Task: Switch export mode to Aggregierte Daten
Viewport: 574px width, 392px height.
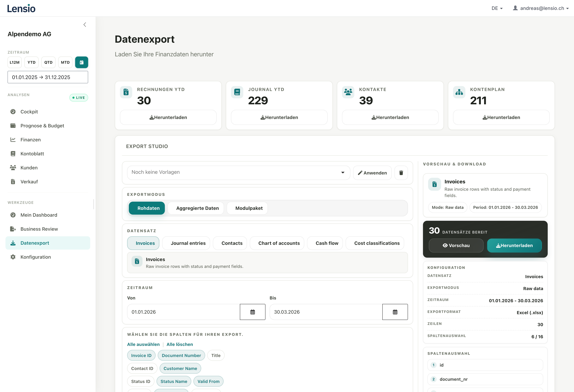Action: pos(197,208)
